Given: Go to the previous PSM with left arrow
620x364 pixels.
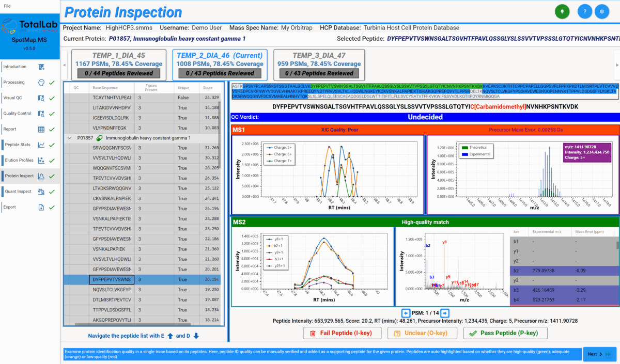Looking at the screenshot, I should [x=406, y=313].
